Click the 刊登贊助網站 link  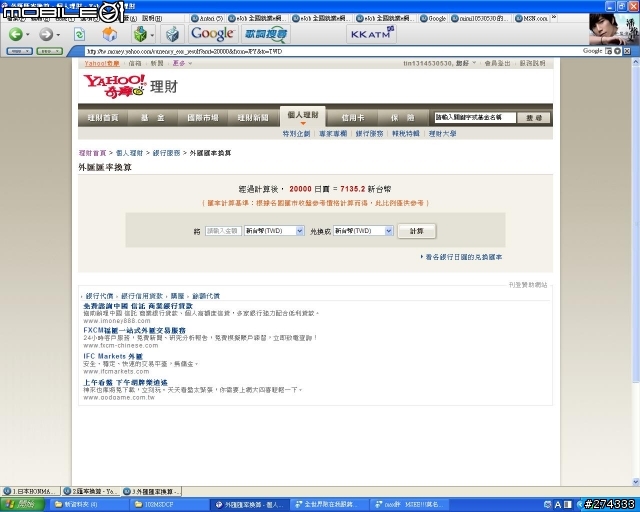click(528, 285)
